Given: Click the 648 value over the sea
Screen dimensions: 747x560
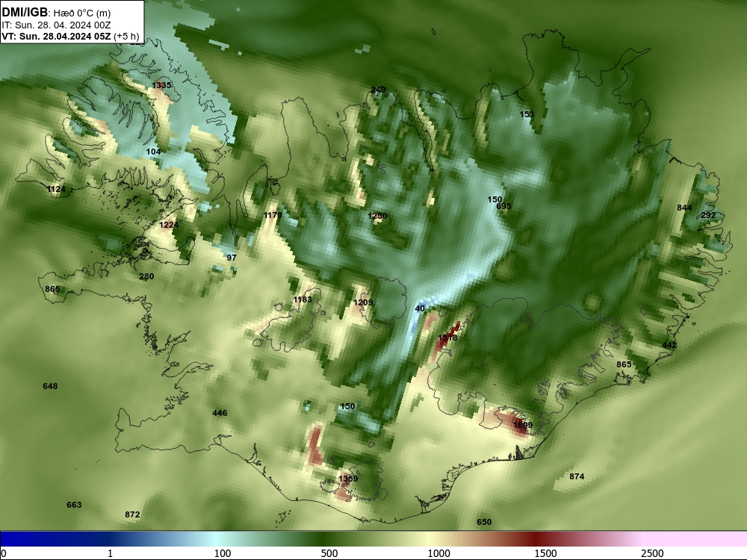Looking at the screenshot, I should (x=50, y=386).
